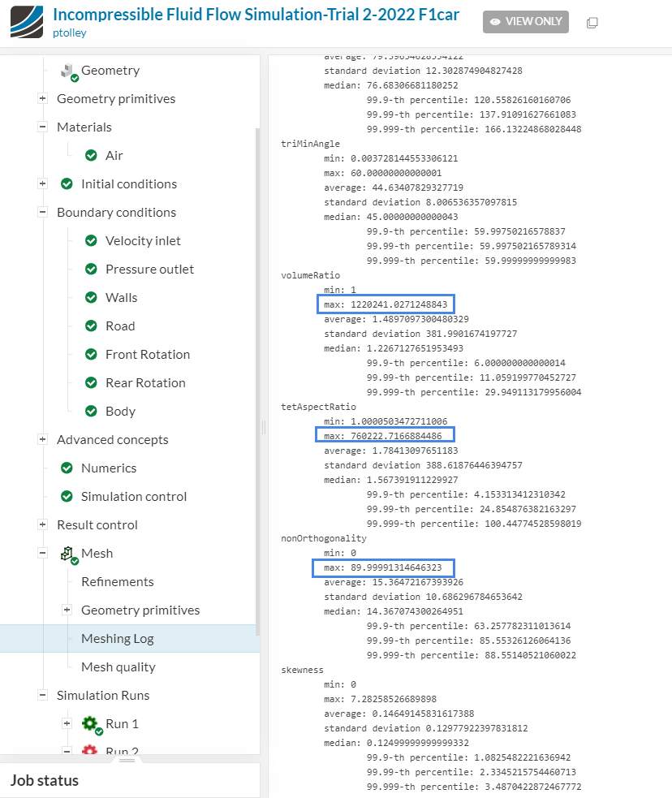This screenshot has width=672, height=798.
Task: Click the green check beside Air
Action: [91, 155]
